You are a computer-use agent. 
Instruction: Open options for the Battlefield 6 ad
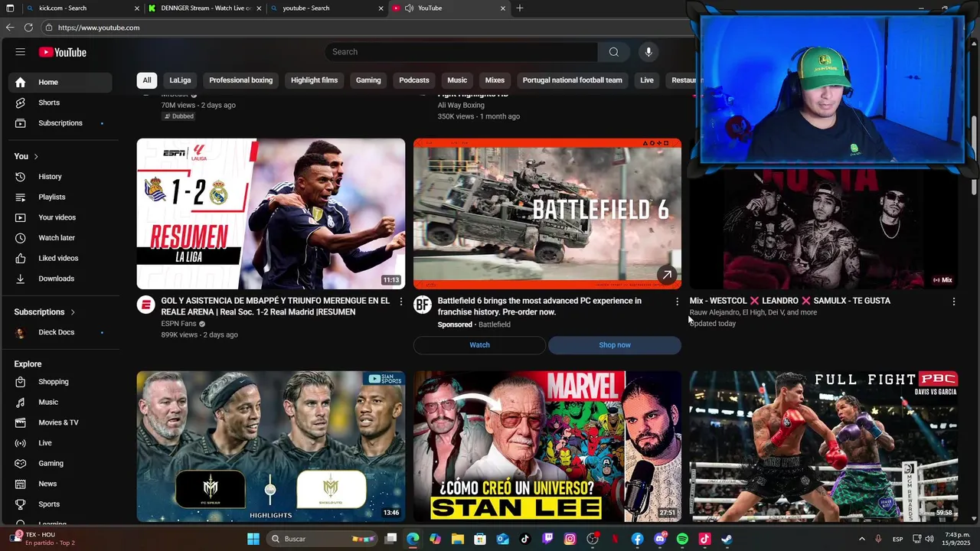[677, 302]
